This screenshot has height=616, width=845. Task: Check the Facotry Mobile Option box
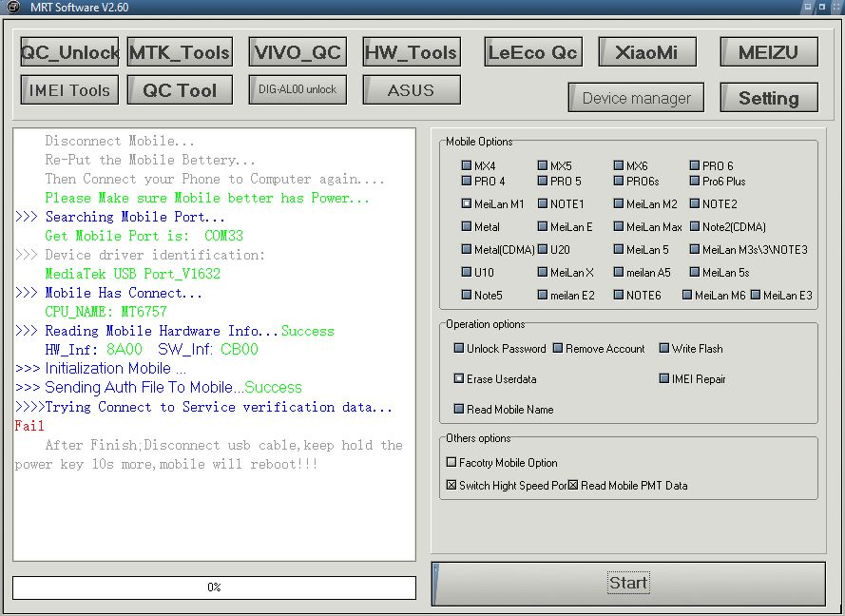click(451, 462)
